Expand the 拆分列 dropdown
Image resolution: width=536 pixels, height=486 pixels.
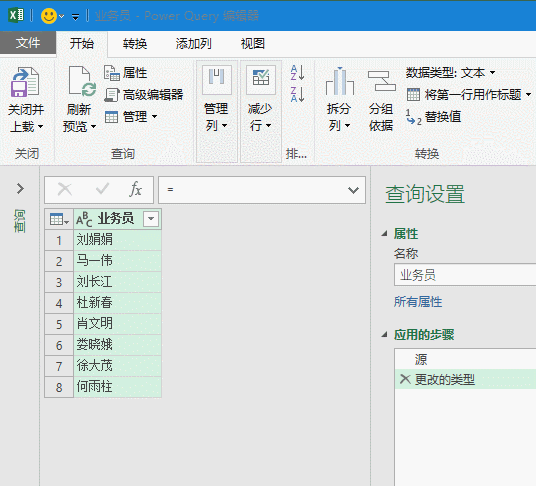click(347, 126)
